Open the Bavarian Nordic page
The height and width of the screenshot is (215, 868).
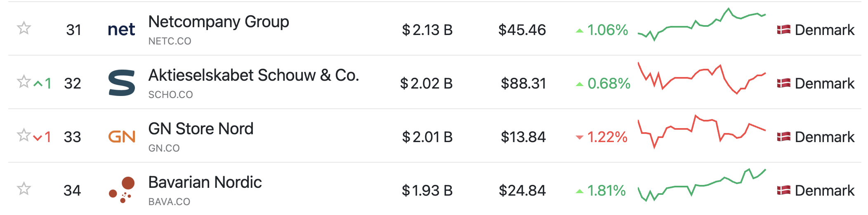pyautogui.click(x=205, y=182)
